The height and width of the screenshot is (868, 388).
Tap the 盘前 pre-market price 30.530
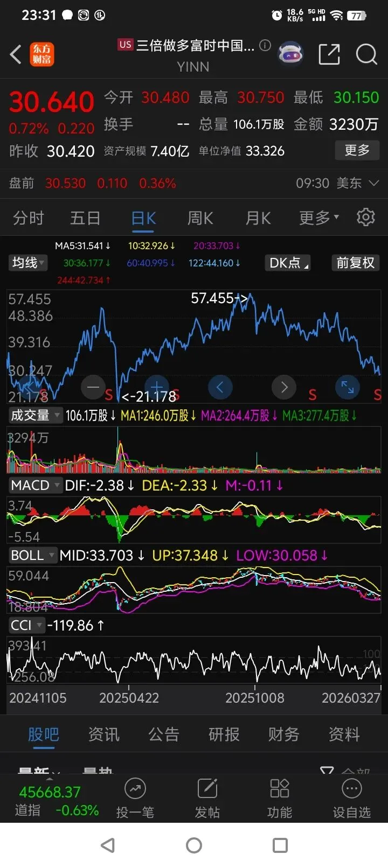[x=65, y=183]
